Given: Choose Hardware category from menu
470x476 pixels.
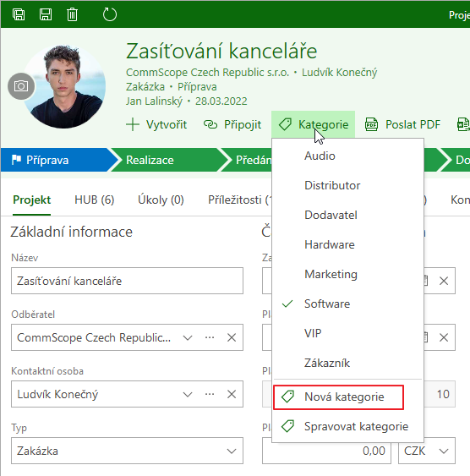Looking at the screenshot, I should [x=347, y=244].
